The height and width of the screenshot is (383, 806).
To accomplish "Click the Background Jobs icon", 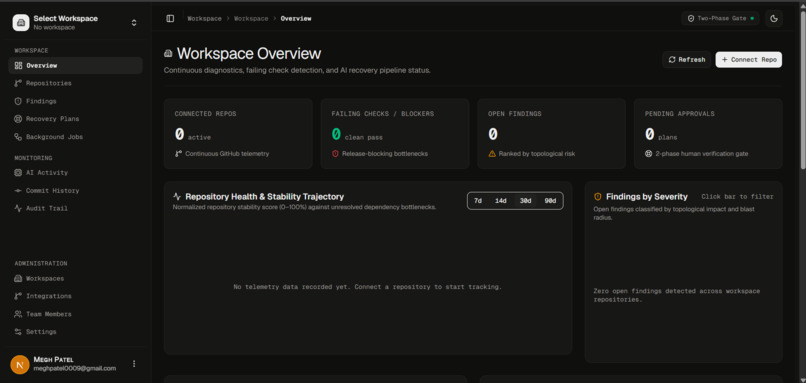I will [19, 137].
